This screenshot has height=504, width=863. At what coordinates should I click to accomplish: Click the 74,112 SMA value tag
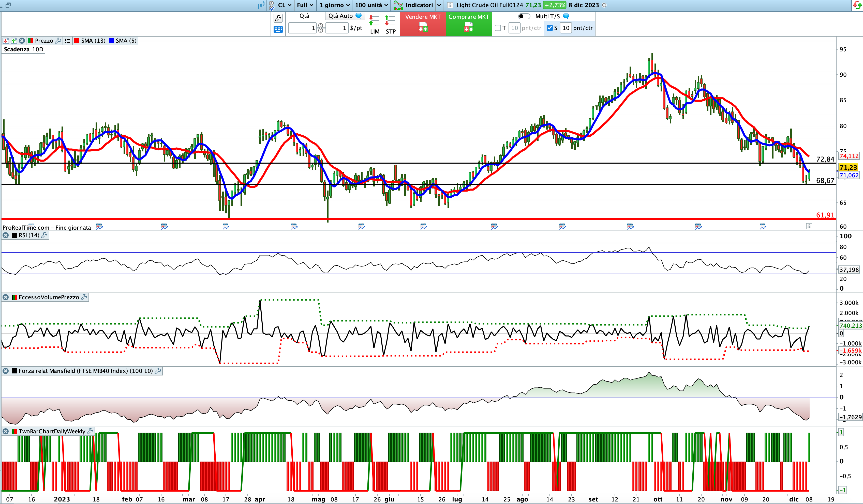(849, 156)
